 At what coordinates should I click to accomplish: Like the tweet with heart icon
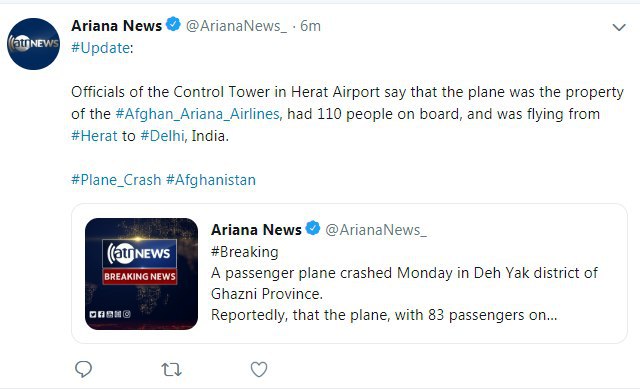pyautogui.click(x=259, y=369)
